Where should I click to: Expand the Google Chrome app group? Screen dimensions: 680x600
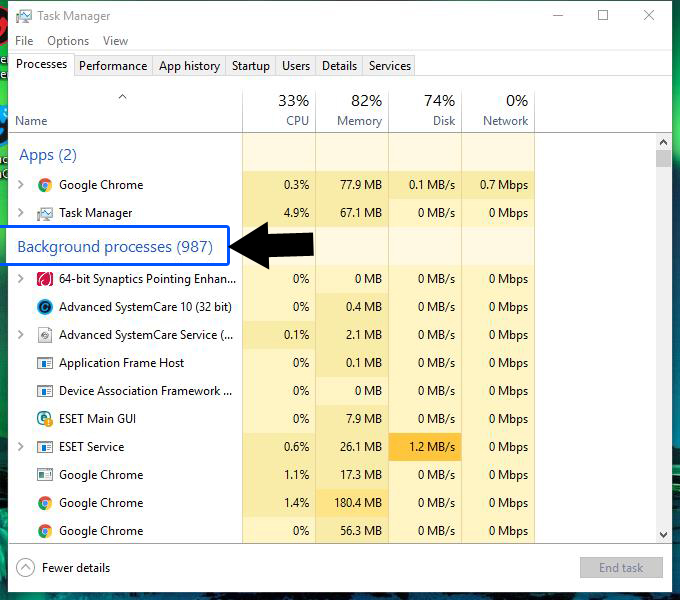click(20, 185)
